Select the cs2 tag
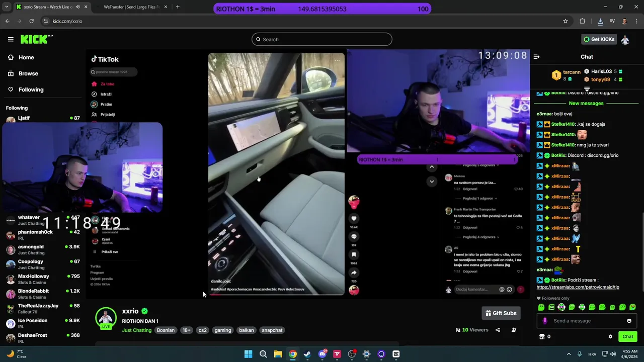The image size is (644, 362). coord(202,330)
